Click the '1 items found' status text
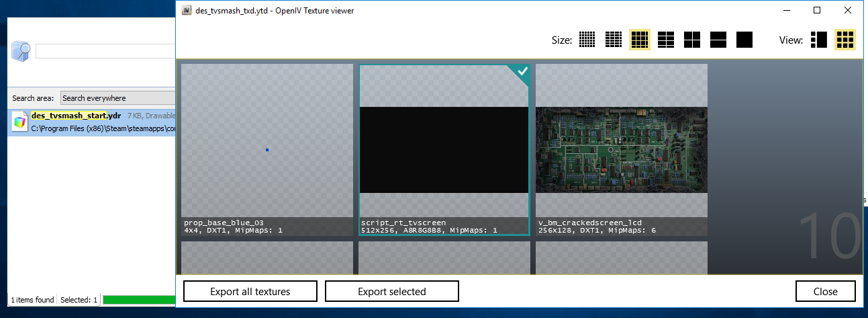 (x=32, y=299)
